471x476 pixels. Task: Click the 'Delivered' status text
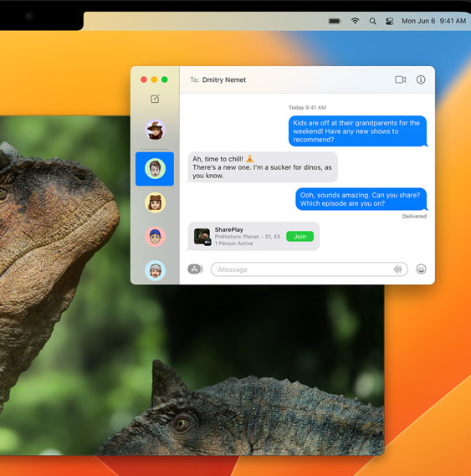point(414,216)
